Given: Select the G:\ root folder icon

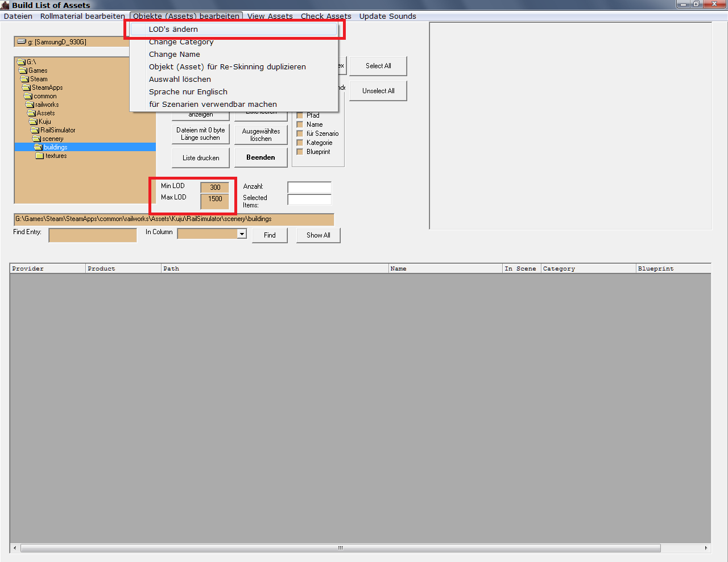Looking at the screenshot, I should click(x=21, y=62).
